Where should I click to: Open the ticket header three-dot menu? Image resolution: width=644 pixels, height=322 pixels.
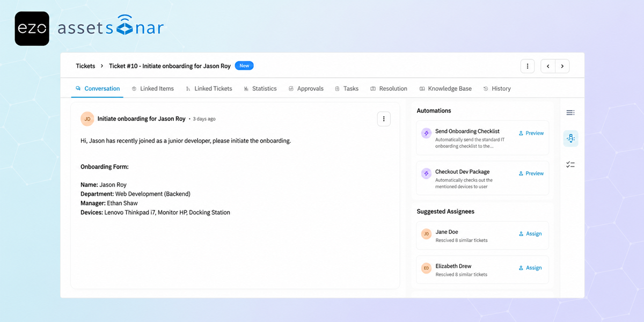tap(528, 66)
